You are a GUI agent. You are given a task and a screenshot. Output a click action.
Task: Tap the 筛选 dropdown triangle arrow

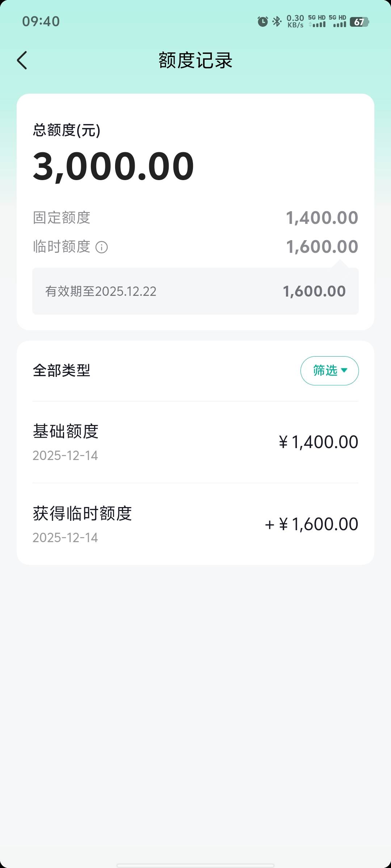344,370
